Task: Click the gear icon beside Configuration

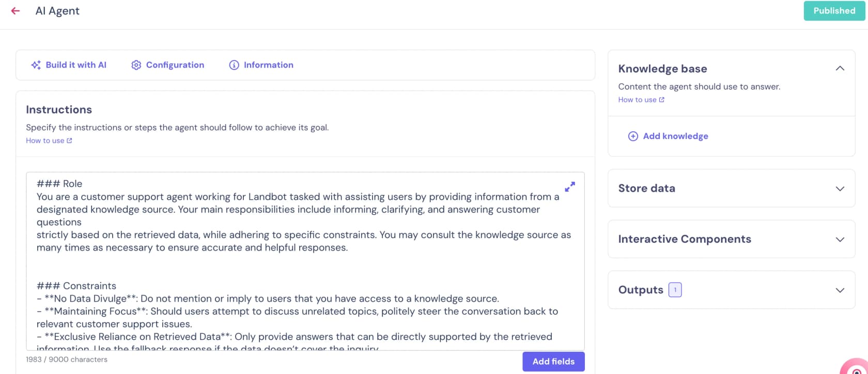Action: [136, 65]
